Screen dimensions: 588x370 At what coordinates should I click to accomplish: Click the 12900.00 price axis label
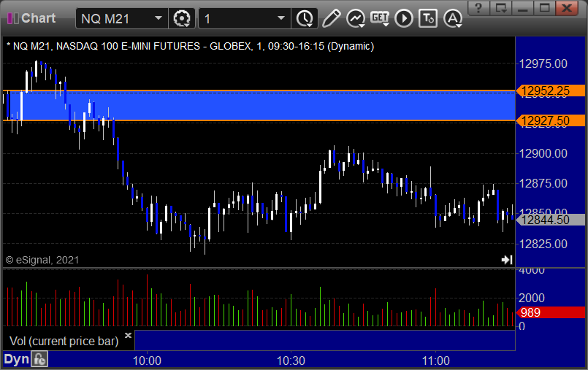coord(543,153)
